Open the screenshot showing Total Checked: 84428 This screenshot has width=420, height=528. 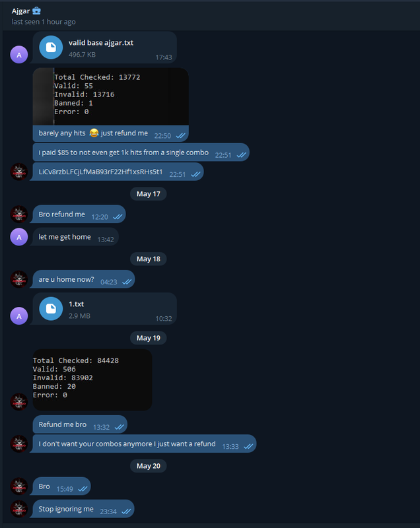click(x=92, y=380)
